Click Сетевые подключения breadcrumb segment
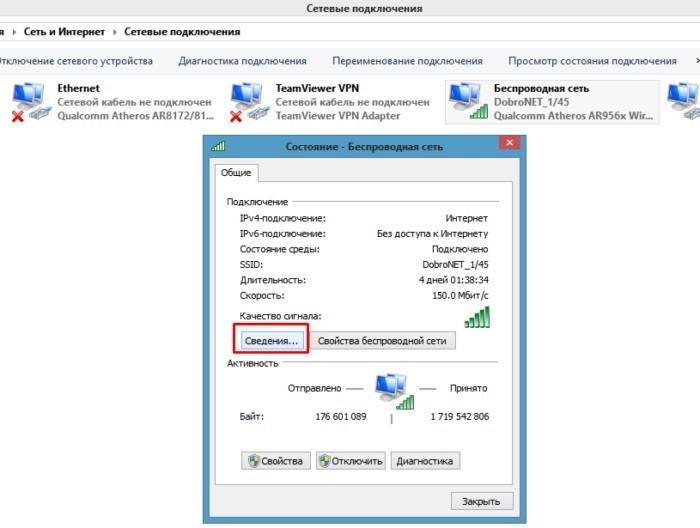The image size is (700, 528). (182, 32)
